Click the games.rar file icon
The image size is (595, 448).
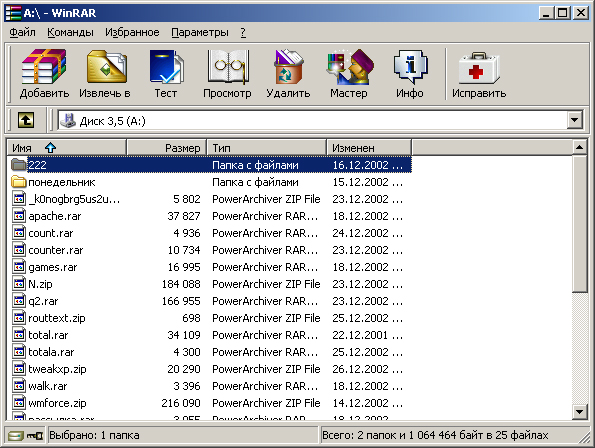tap(19, 267)
